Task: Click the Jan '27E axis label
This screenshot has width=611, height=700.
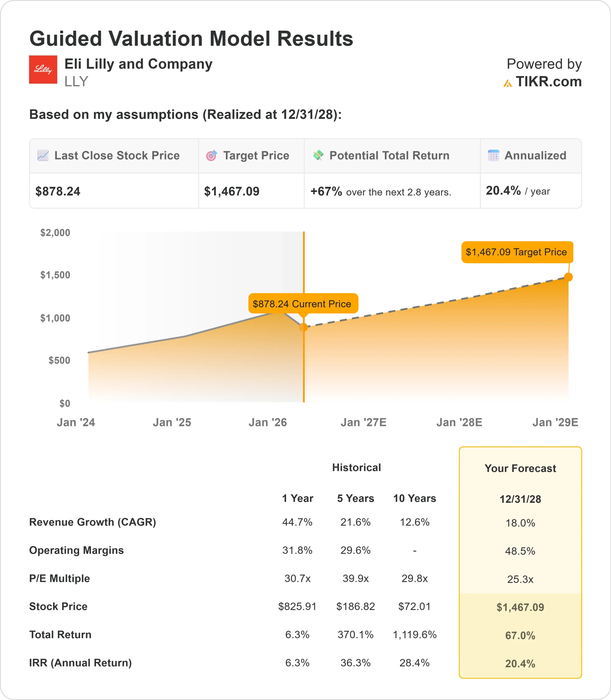Action: (363, 422)
